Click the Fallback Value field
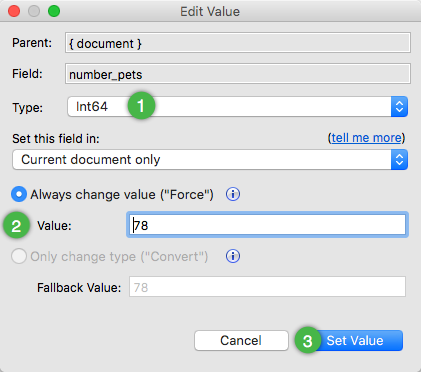The width and height of the screenshot is (421, 372). pyautogui.click(x=267, y=287)
